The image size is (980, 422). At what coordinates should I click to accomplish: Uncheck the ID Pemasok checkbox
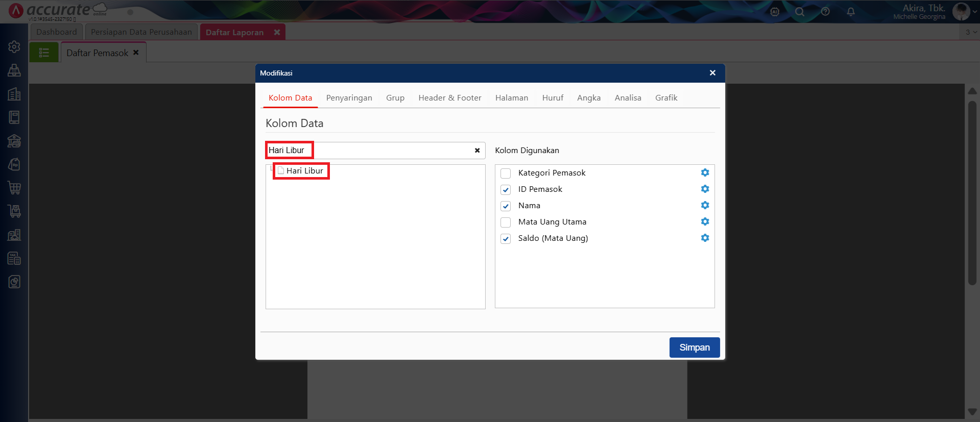tap(506, 189)
